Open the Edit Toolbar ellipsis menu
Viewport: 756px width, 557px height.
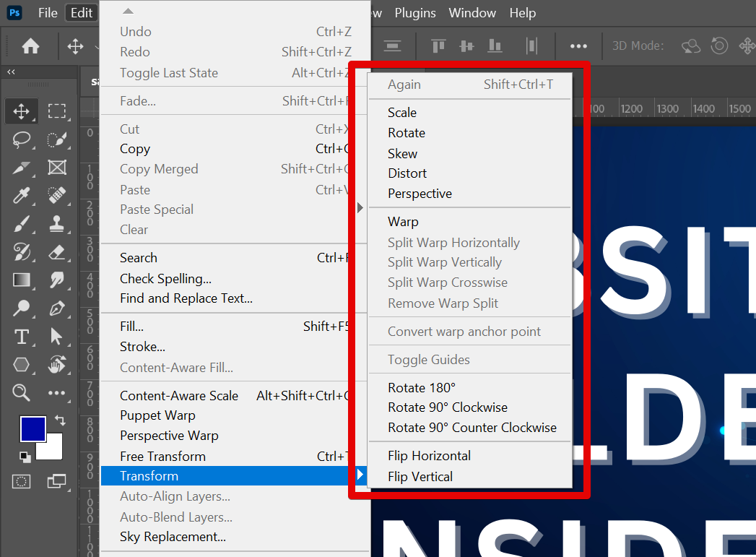pos(57,392)
